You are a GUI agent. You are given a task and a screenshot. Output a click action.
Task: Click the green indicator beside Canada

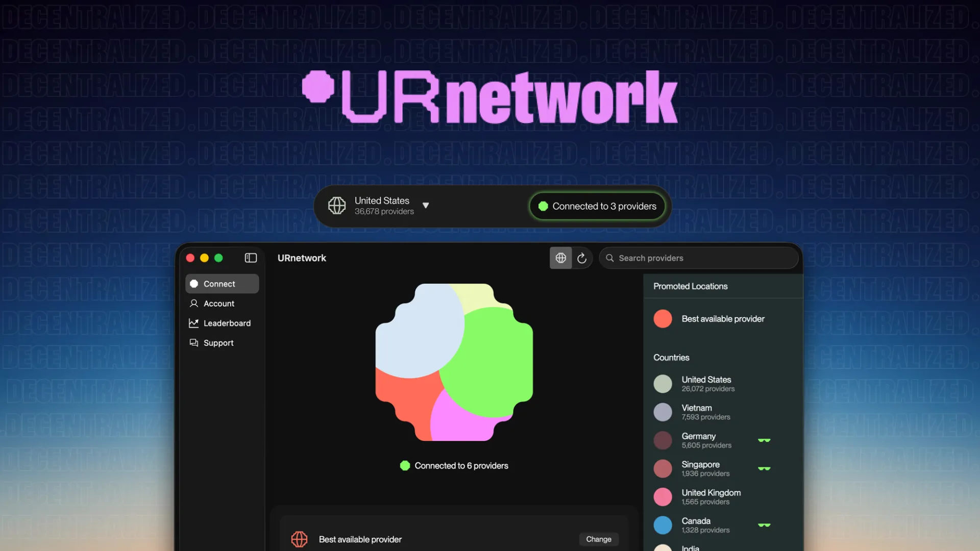click(764, 525)
